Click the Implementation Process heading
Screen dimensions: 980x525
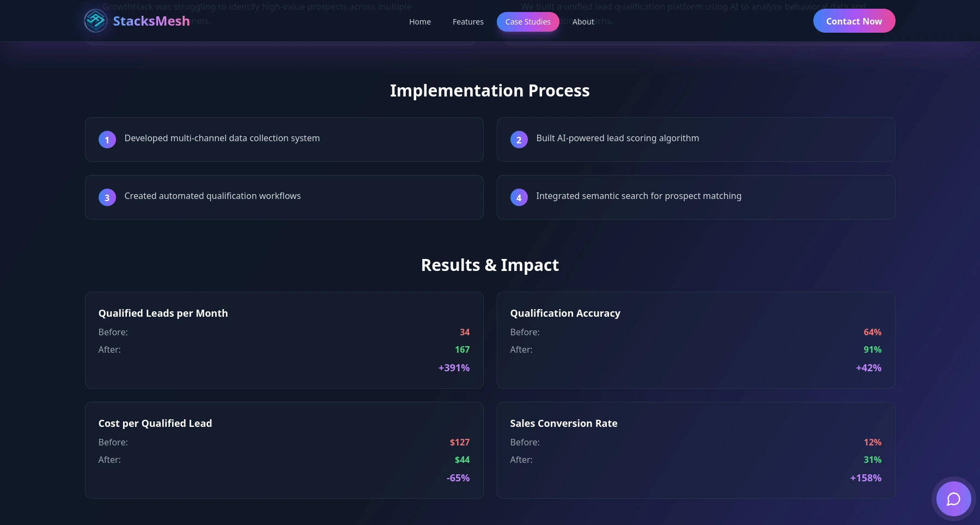coord(490,90)
